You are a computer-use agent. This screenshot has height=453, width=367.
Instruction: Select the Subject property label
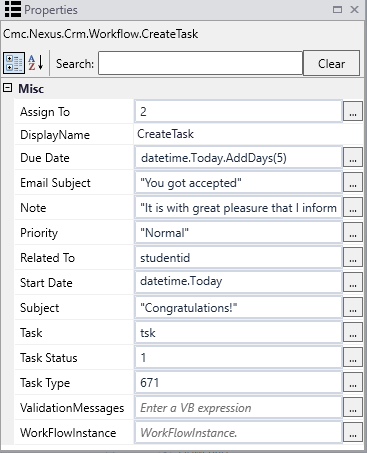[x=39, y=308]
